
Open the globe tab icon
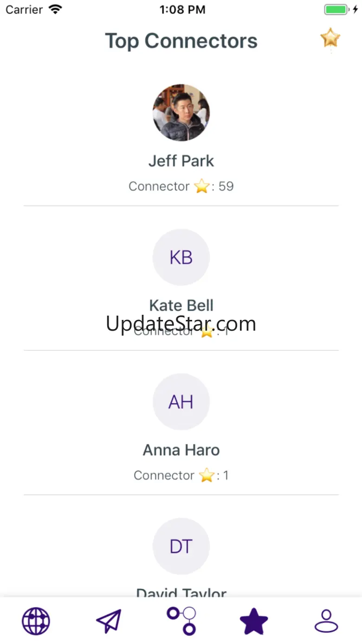36,621
